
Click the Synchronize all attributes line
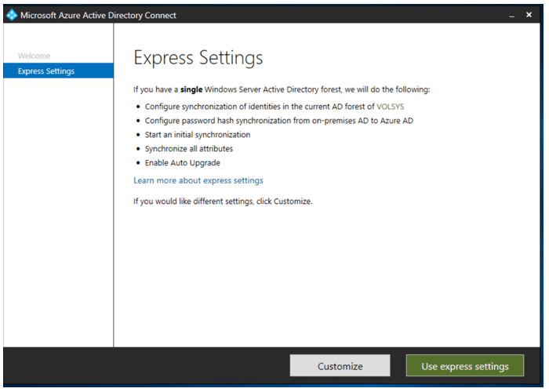coord(188,149)
